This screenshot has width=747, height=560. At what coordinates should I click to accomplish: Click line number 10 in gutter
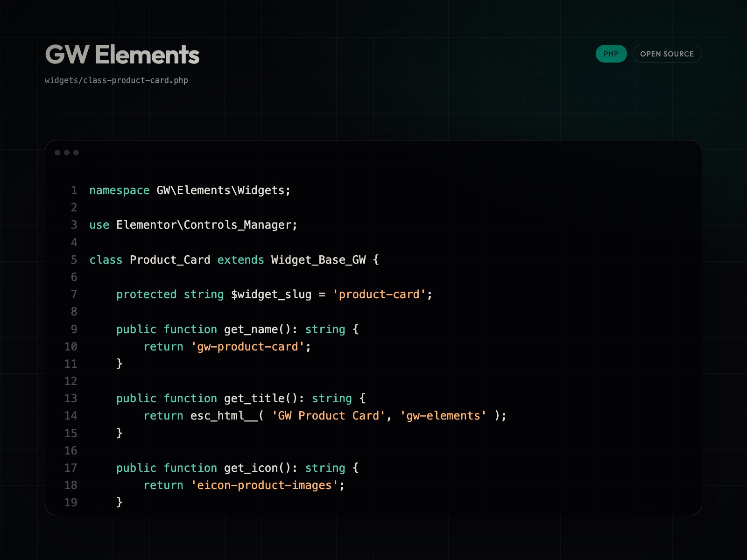[x=70, y=347]
